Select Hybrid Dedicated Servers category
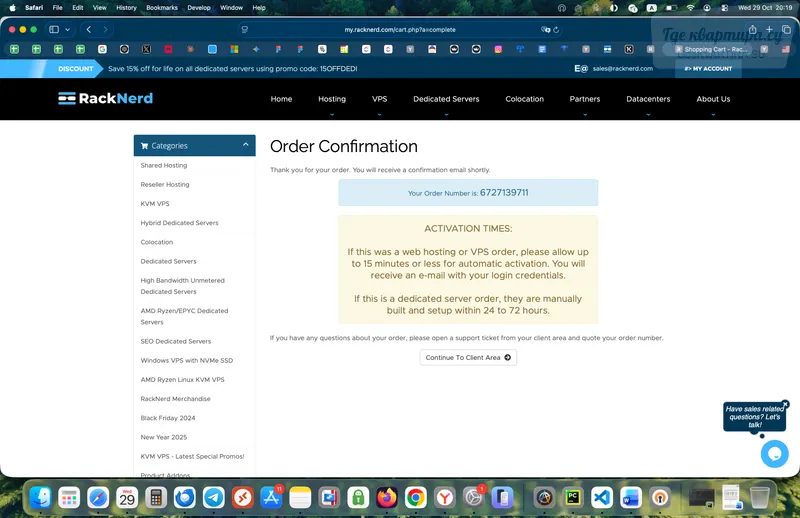 coord(180,223)
